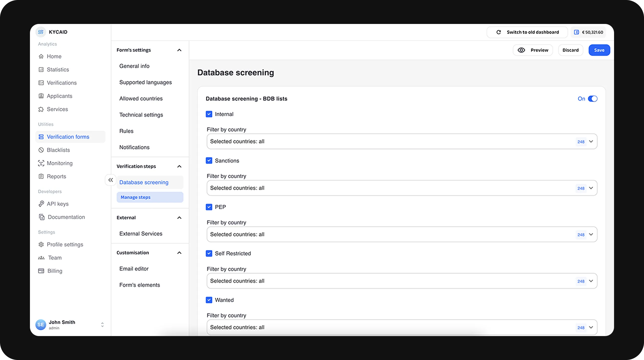Expand the Internal filter by country dropdown
This screenshot has height=360, width=644.
point(591,141)
